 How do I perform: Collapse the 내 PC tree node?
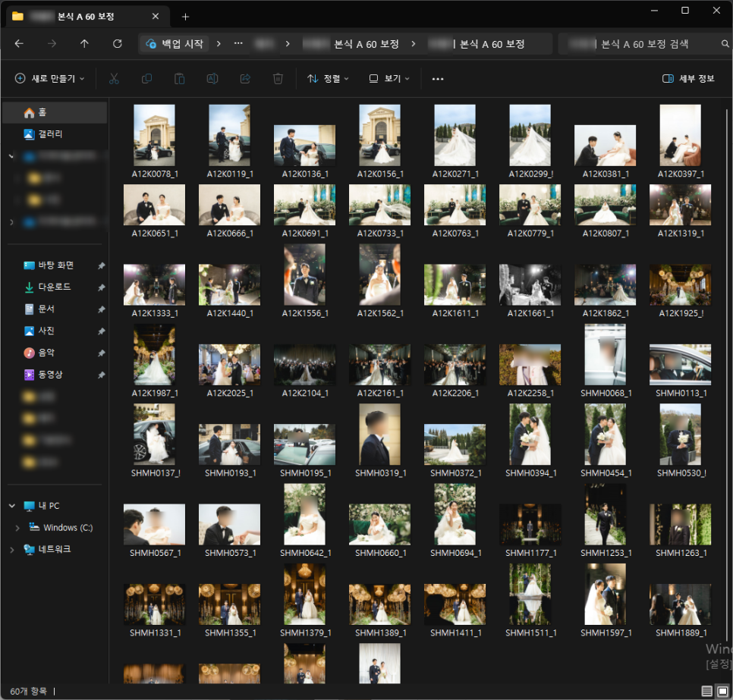(x=12, y=506)
